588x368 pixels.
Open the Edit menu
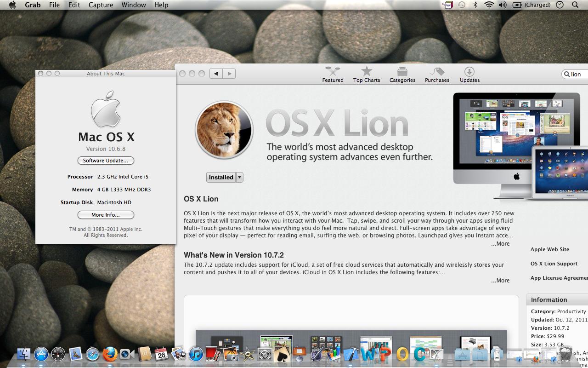tap(74, 5)
